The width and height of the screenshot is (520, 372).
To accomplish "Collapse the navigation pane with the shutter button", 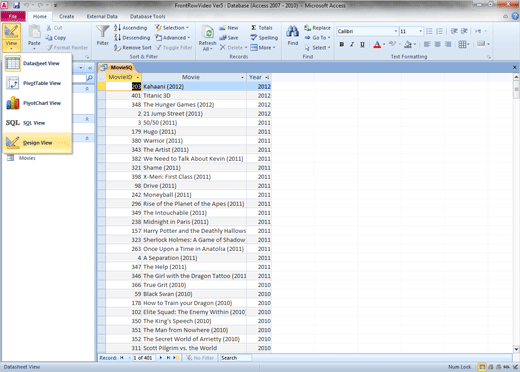I will 90,68.
